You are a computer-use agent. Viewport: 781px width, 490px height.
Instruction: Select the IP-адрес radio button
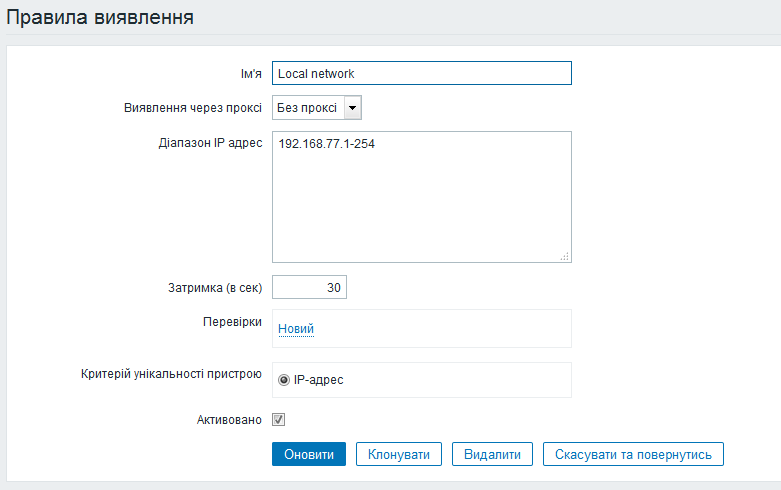[x=284, y=380]
